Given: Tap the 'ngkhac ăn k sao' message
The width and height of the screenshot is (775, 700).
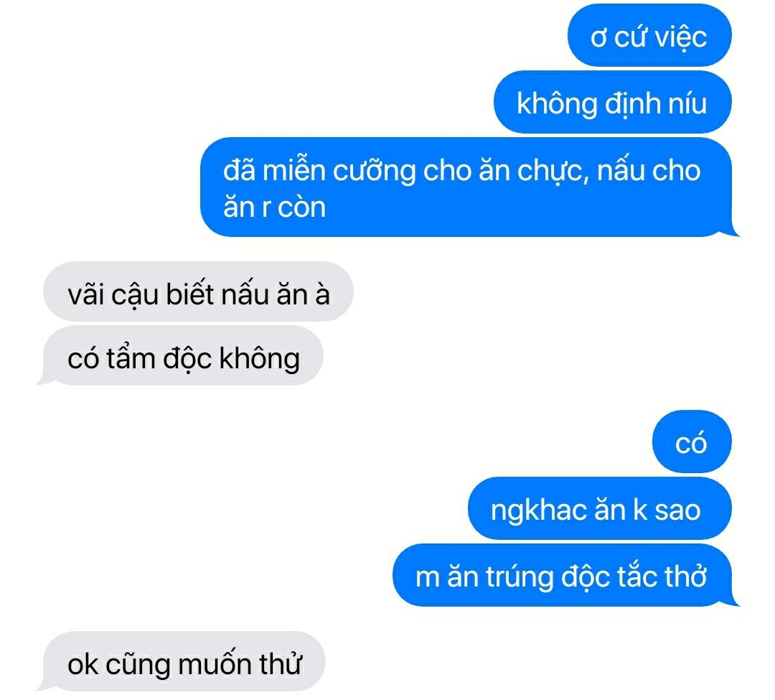Looking at the screenshot, I should pyautogui.click(x=599, y=508).
